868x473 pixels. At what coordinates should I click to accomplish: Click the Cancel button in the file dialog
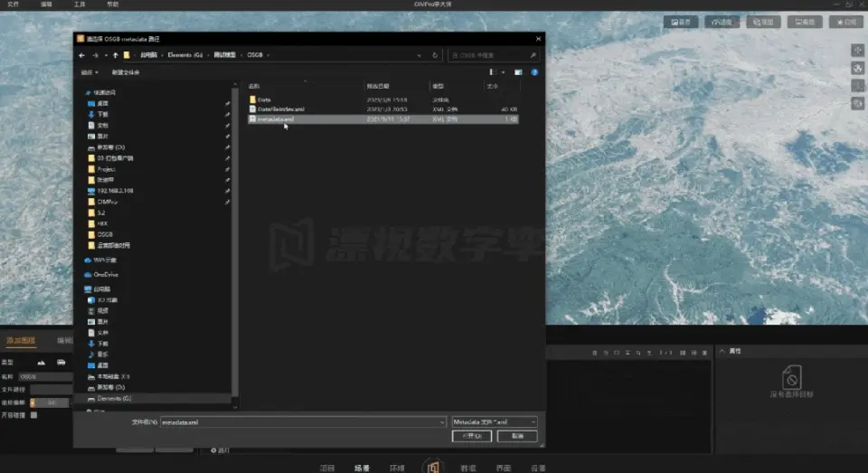tap(517, 436)
